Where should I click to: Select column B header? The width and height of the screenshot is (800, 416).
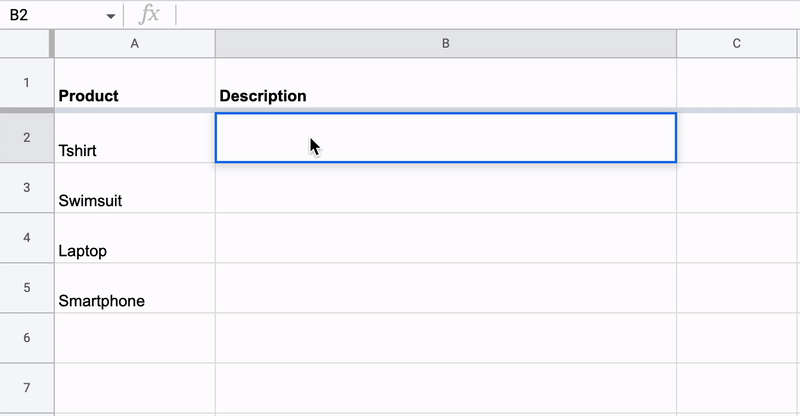pos(446,44)
